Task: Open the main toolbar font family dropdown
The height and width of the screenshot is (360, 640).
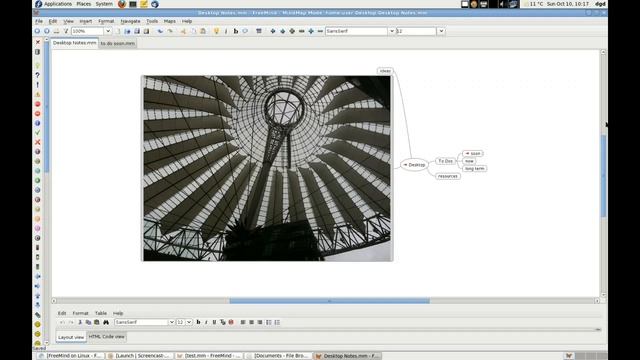Action: (391, 31)
